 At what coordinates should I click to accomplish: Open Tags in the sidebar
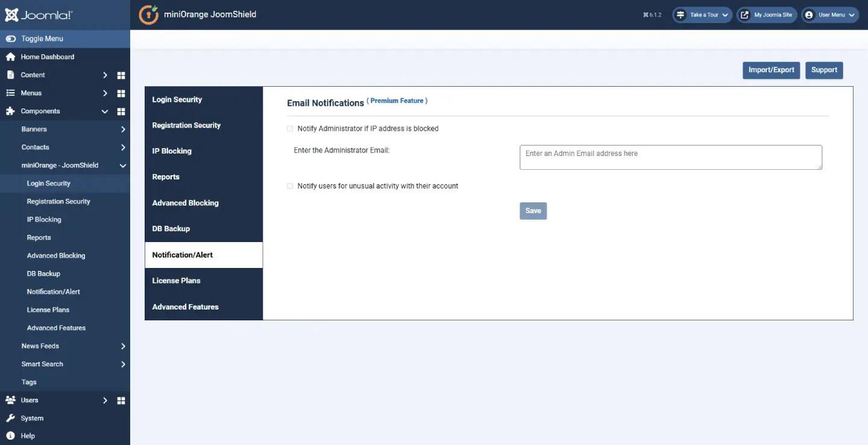(65, 382)
